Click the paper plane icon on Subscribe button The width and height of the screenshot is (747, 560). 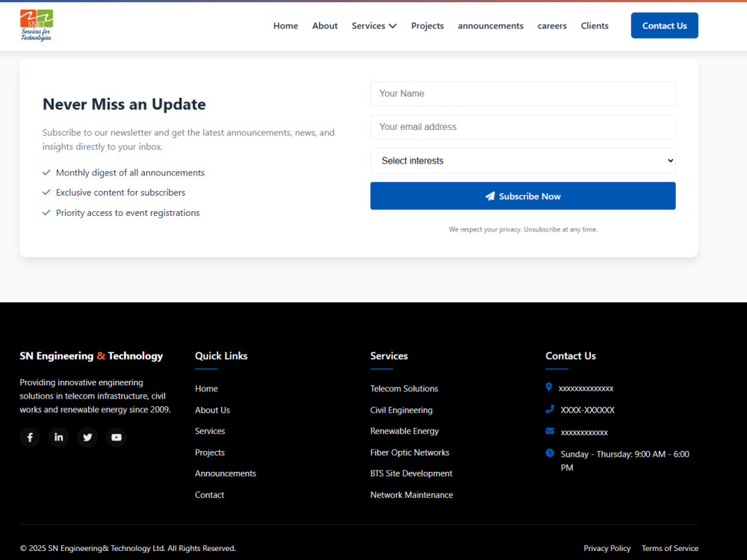click(490, 196)
